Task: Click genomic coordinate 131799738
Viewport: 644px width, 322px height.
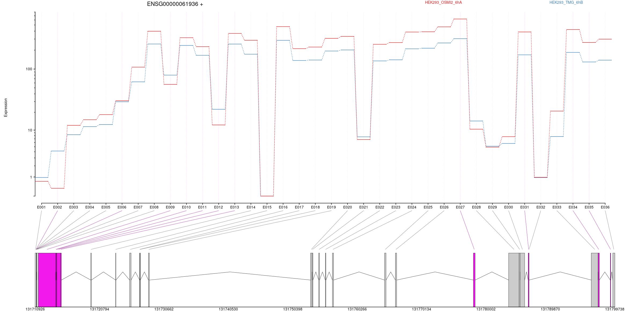Action: tap(615, 309)
